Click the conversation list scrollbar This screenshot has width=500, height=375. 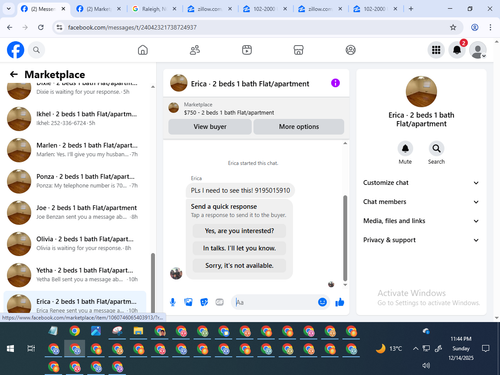pyautogui.click(x=153, y=283)
